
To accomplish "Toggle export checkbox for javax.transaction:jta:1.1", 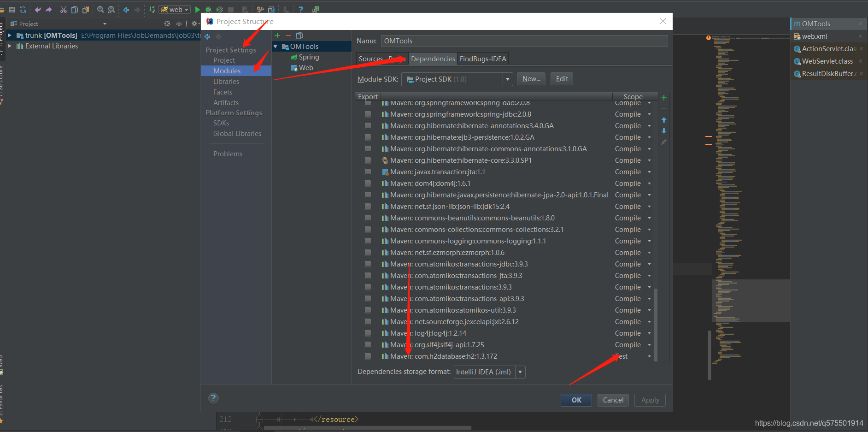I will pyautogui.click(x=368, y=172).
